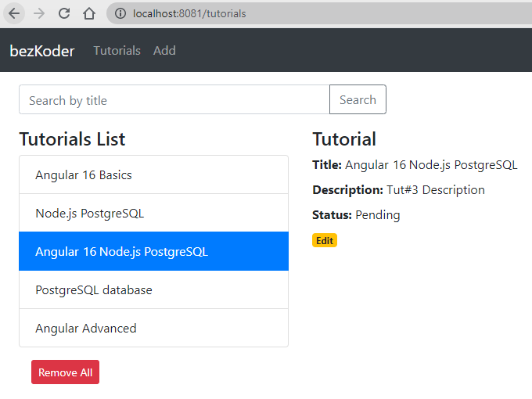View site information icon in address bar
This screenshot has width=532, height=399.
coord(120,13)
